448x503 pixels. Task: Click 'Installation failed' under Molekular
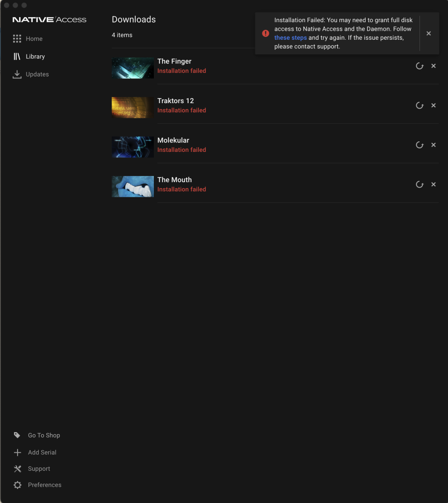click(x=182, y=150)
